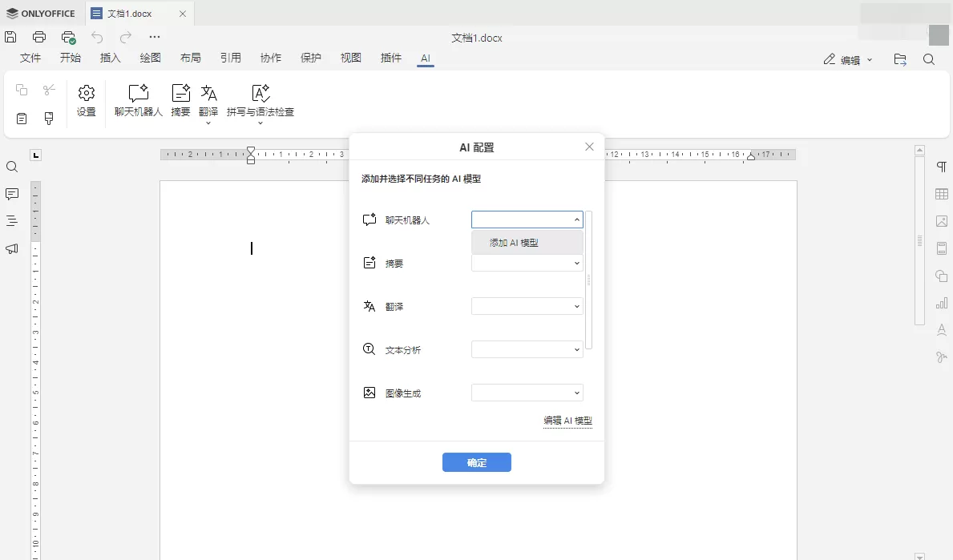Switch to the 视图 ribbon tab
This screenshot has height=560, width=953.
pos(350,58)
